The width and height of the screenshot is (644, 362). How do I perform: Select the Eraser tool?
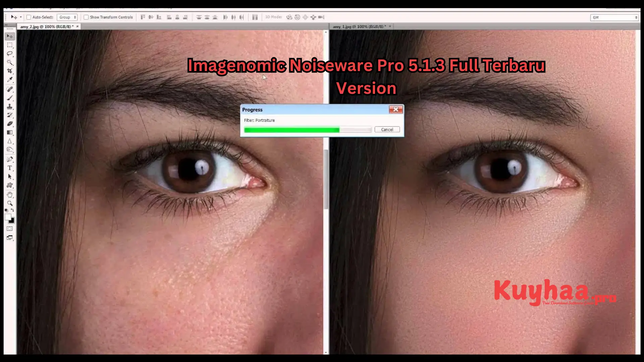coord(10,124)
